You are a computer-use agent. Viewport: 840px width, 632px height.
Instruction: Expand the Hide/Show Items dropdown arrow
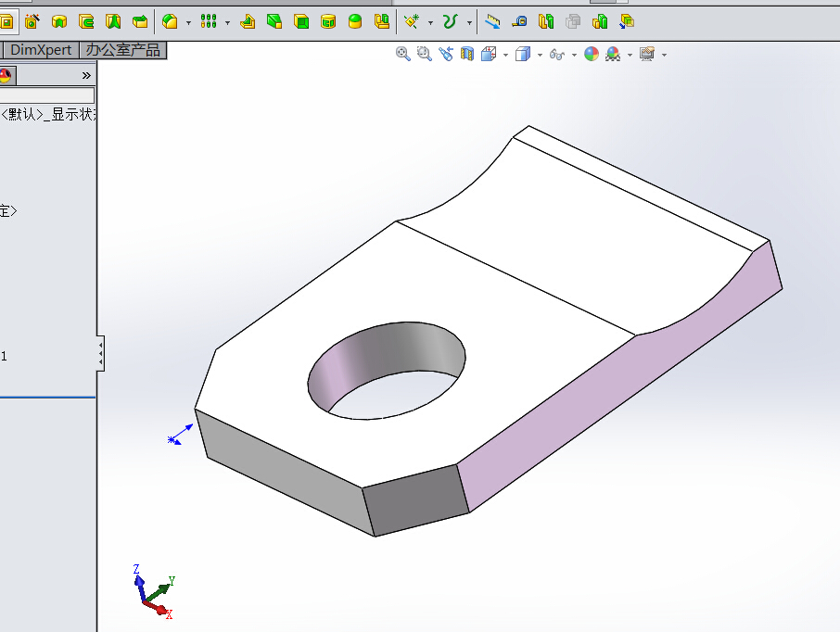(574, 55)
